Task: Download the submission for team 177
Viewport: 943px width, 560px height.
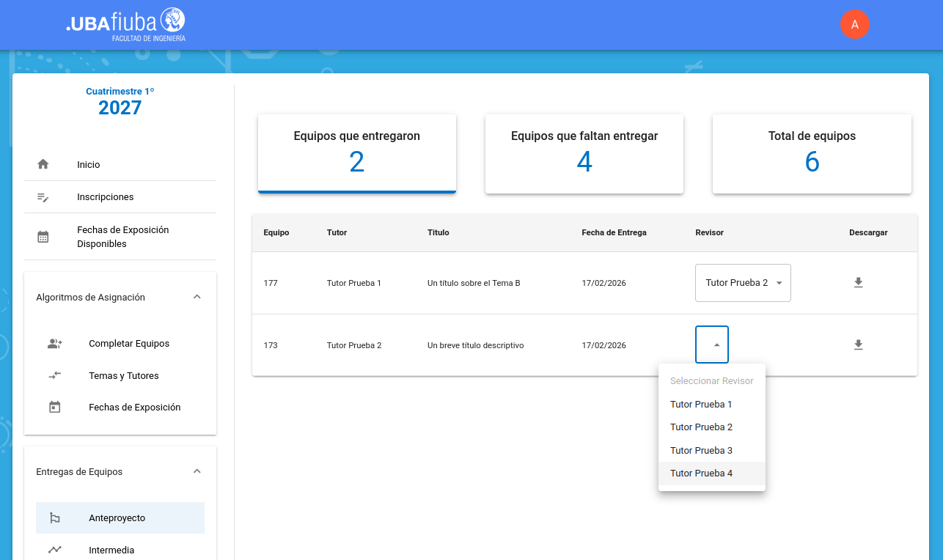Action: [x=858, y=283]
